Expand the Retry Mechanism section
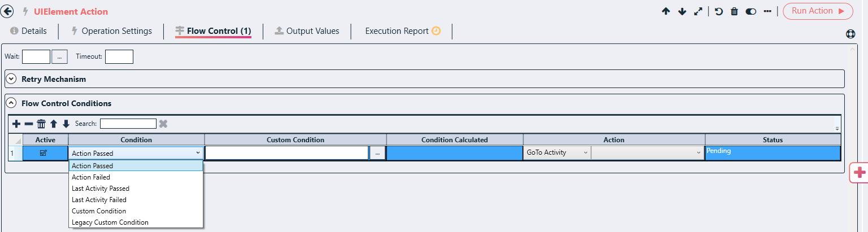 pos(11,79)
